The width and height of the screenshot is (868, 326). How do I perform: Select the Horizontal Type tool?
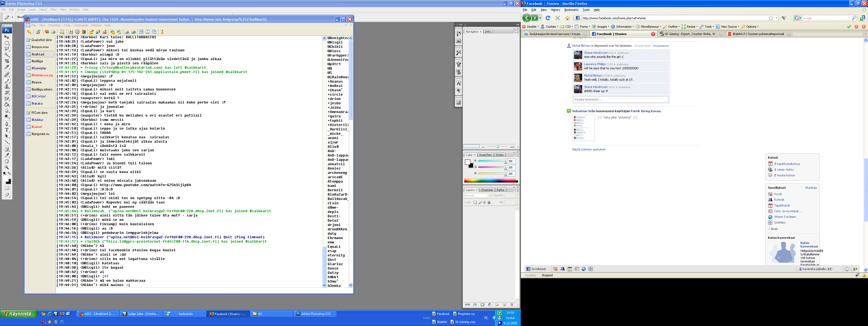coord(7,130)
